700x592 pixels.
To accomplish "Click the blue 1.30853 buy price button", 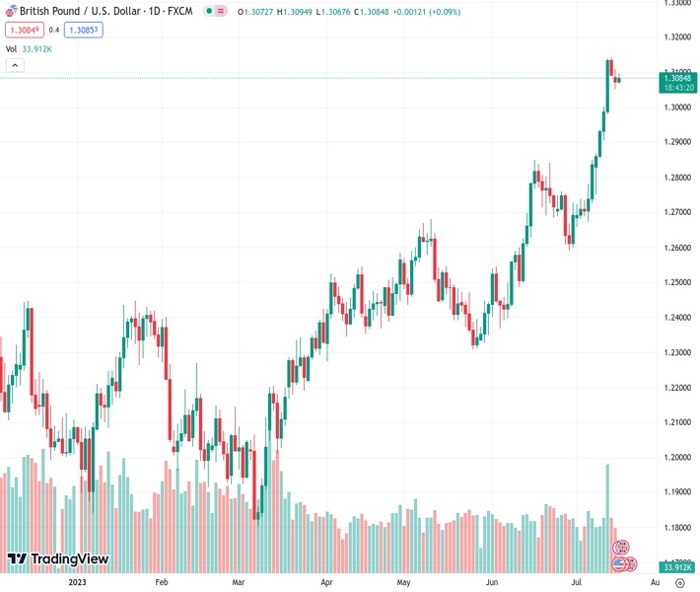I will (x=83, y=30).
